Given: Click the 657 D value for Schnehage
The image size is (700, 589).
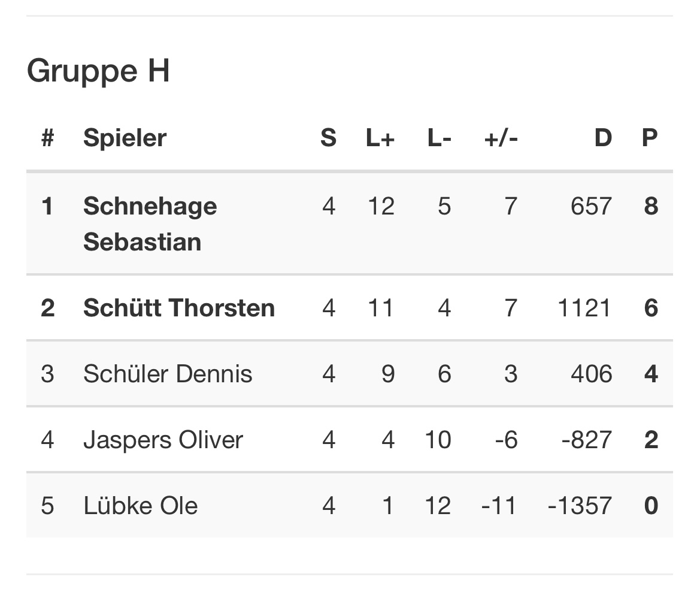Looking at the screenshot, I should point(591,206).
